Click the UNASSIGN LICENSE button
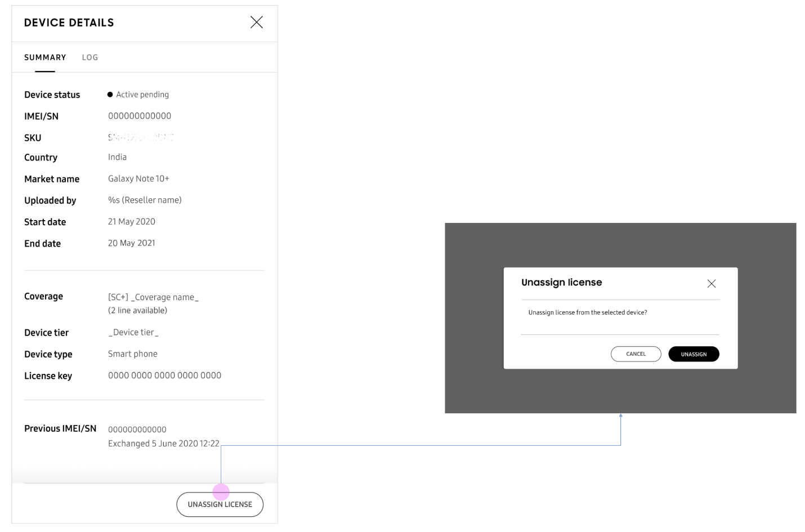 click(x=220, y=504)
